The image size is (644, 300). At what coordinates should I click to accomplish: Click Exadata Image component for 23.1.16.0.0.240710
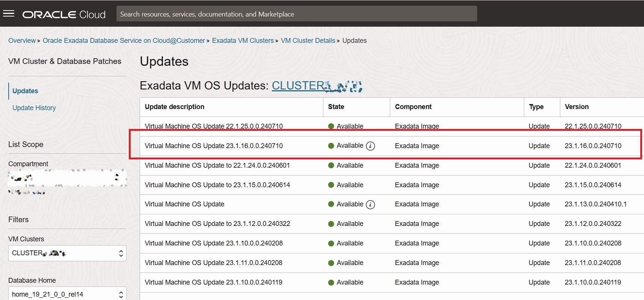417,146
